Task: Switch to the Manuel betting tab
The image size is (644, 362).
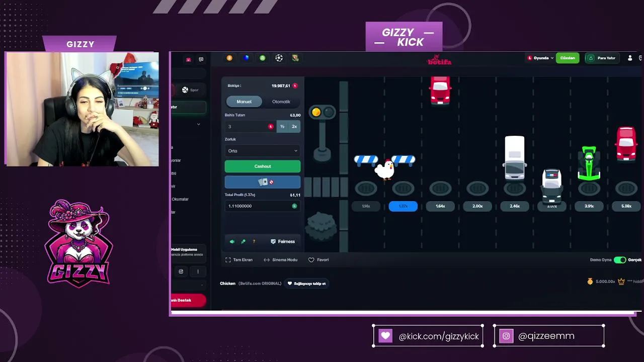Action: point(244,102)
